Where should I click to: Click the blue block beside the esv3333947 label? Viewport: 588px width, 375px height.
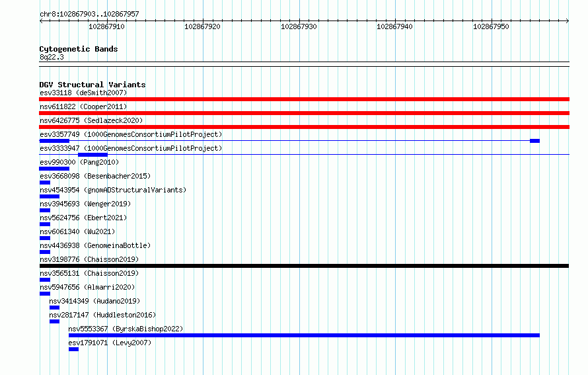[x=92, y=155]
